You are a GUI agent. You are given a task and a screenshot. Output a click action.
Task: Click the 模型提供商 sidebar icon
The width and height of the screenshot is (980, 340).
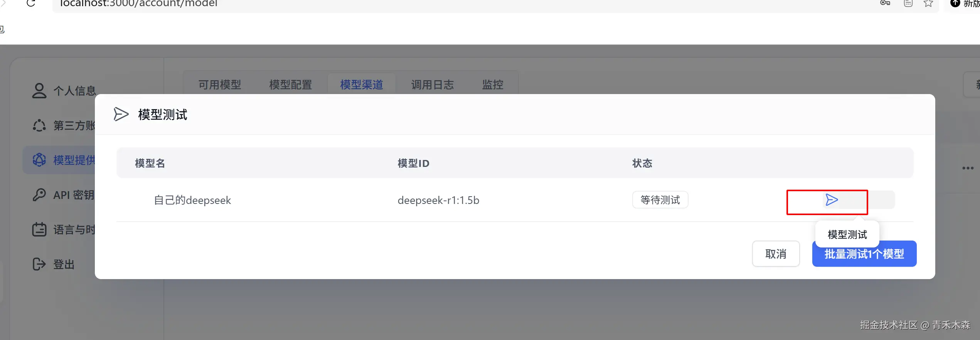(39, 160)
